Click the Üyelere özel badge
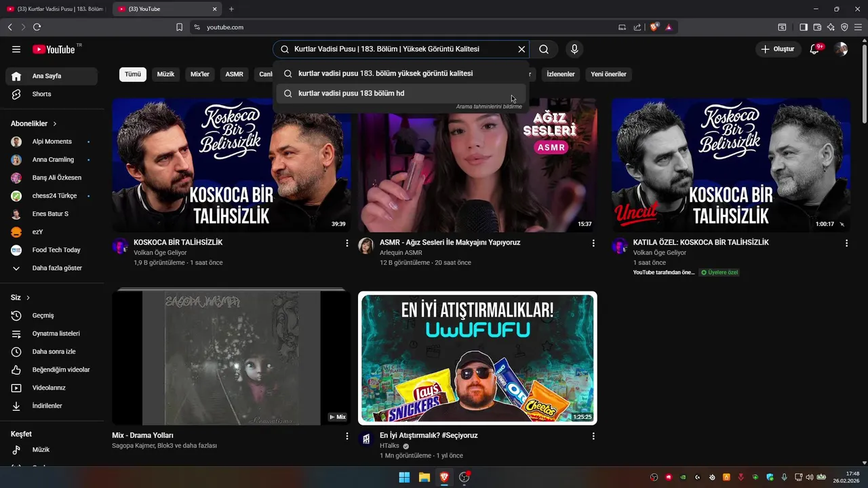The height and width of the screenshot is (488, 868). point(719,272)
